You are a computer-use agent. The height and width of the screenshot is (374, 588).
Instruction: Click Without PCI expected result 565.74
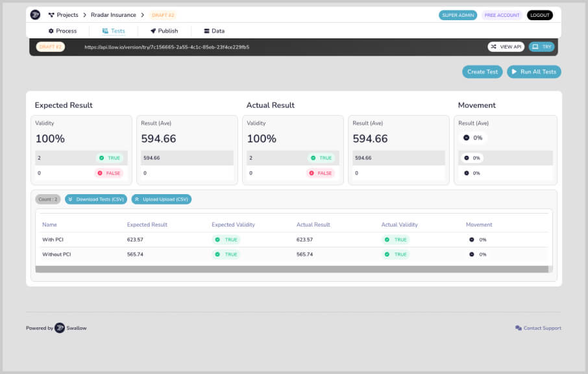point(135,255)
